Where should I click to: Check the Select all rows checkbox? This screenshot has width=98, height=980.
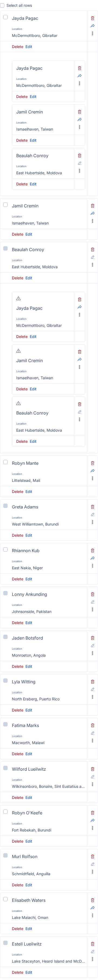click(2, 5)
